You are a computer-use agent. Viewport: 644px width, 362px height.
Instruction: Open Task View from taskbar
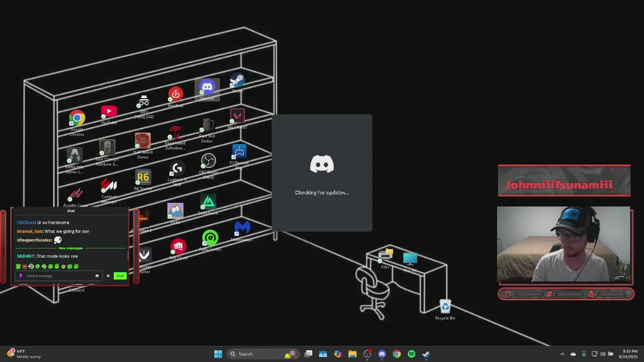pyautogui.click(x=308, y=354)
